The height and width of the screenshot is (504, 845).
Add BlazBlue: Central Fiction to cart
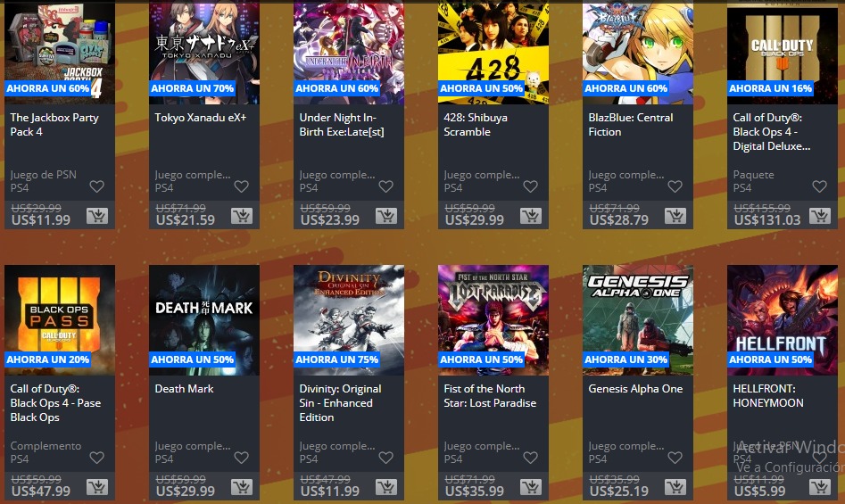tap(675, 216)
